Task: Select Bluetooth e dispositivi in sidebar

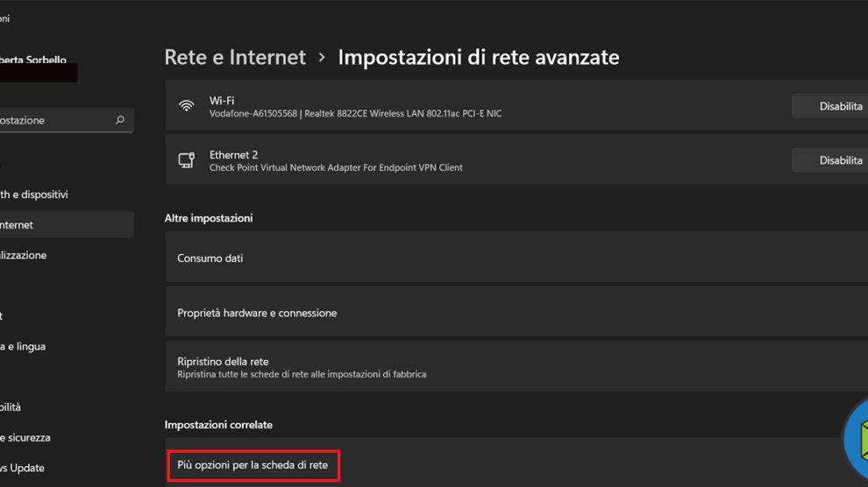Action: (x=35, y=194)
